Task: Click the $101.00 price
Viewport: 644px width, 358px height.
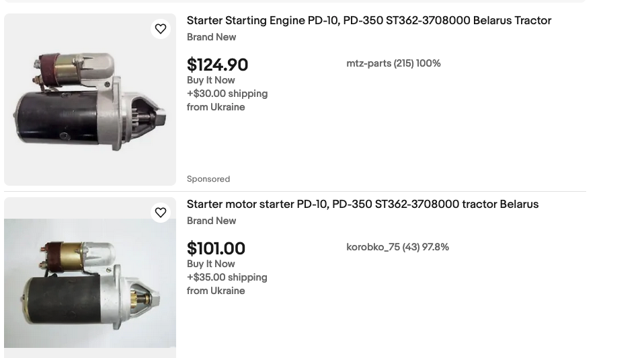Action: click(216, 248)
